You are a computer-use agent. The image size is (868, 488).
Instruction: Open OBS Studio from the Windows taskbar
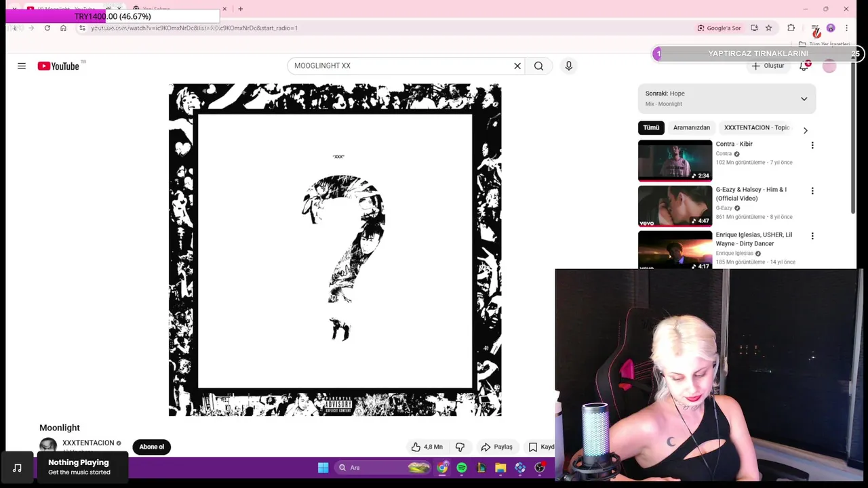pos(540,468)
